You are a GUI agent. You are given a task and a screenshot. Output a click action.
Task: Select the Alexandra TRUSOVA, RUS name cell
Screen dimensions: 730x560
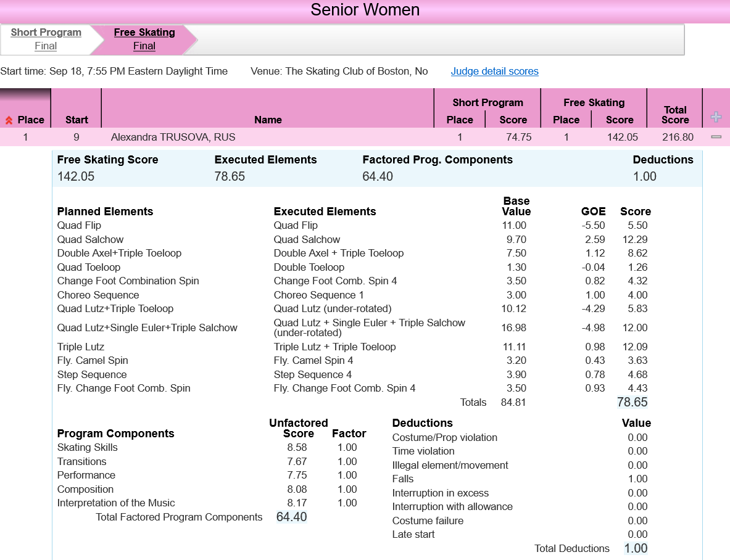pos(173,137)
